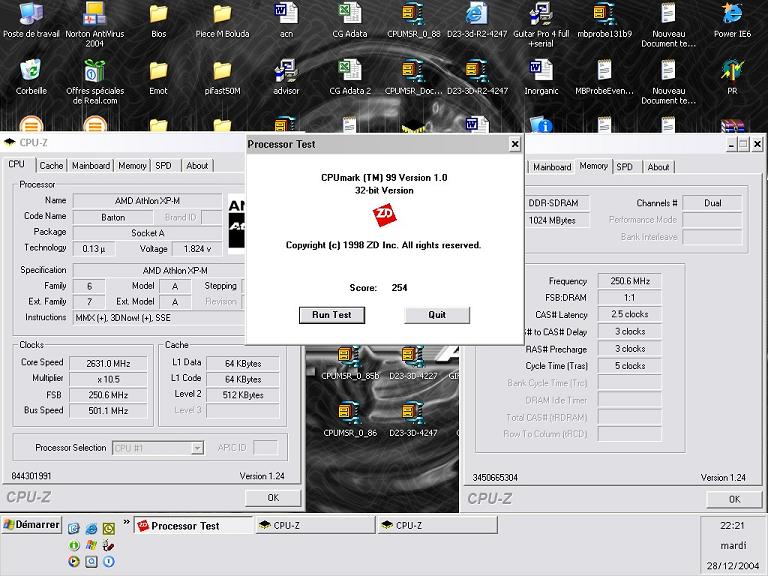
Task: Select Processor Test taskbar button
Action: tap(193, 526)
